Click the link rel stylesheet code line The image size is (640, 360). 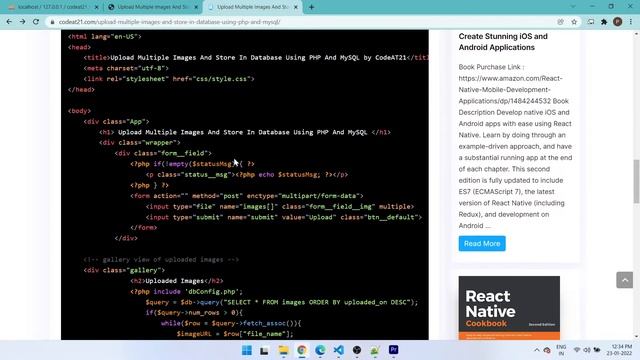point(169,79)
